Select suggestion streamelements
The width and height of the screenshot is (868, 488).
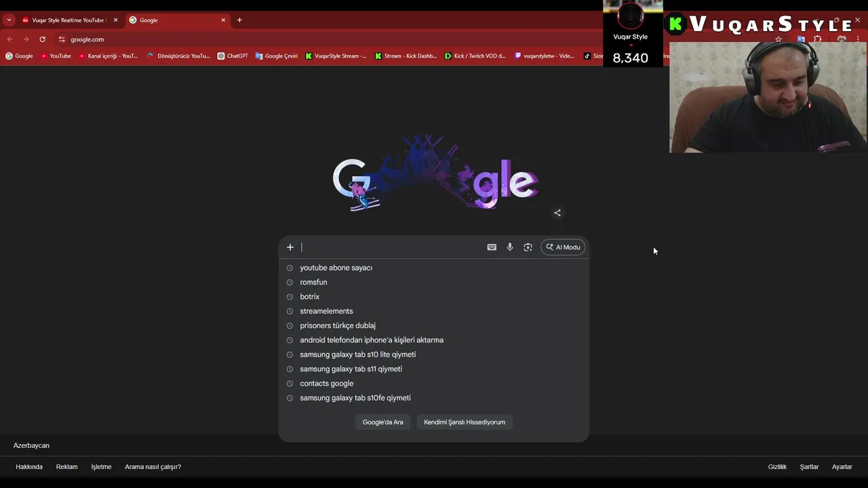click(x=434, y=311)
